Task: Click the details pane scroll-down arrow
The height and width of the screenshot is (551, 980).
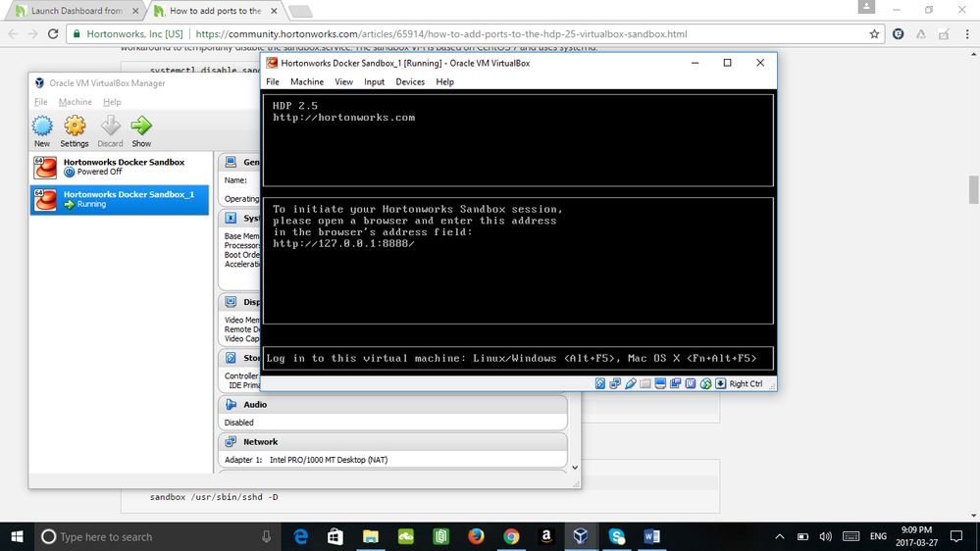Action: click(575, 468)
